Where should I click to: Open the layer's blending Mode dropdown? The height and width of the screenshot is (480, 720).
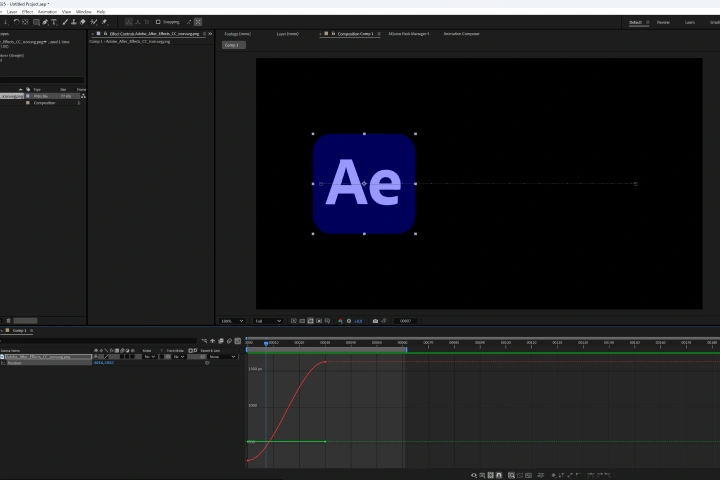[150, 356]
